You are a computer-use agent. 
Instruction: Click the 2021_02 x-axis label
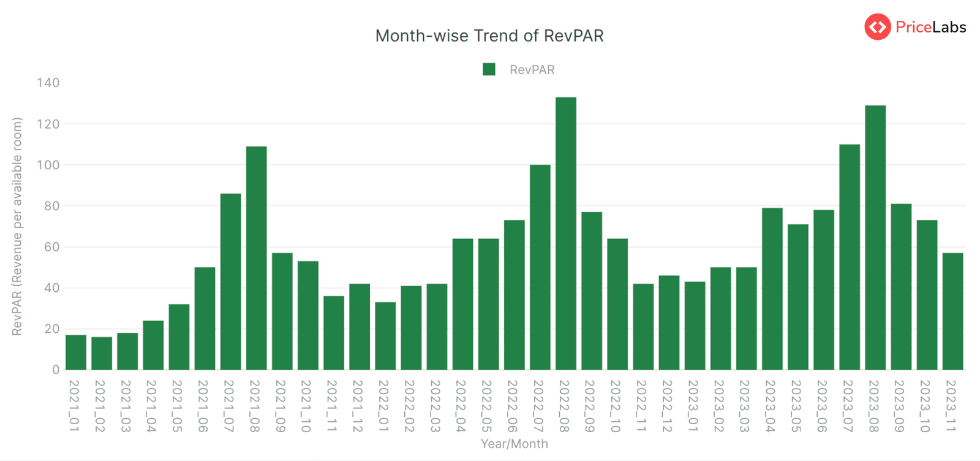(99, 406)
